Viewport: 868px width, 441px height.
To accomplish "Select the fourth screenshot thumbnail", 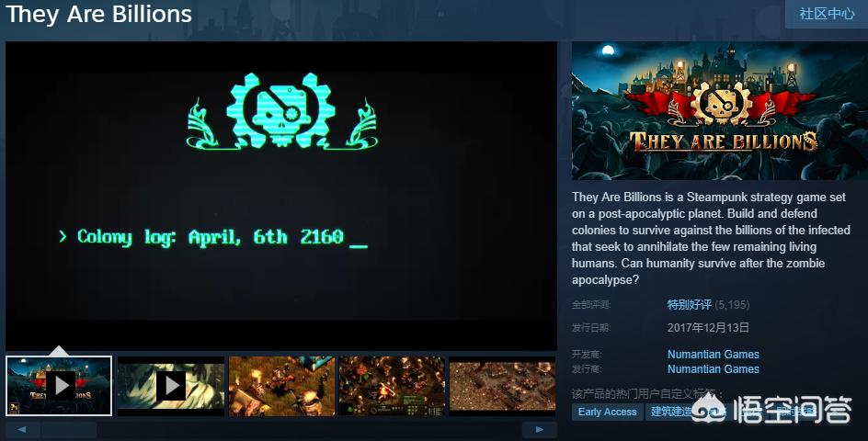I will click(392, 386).
